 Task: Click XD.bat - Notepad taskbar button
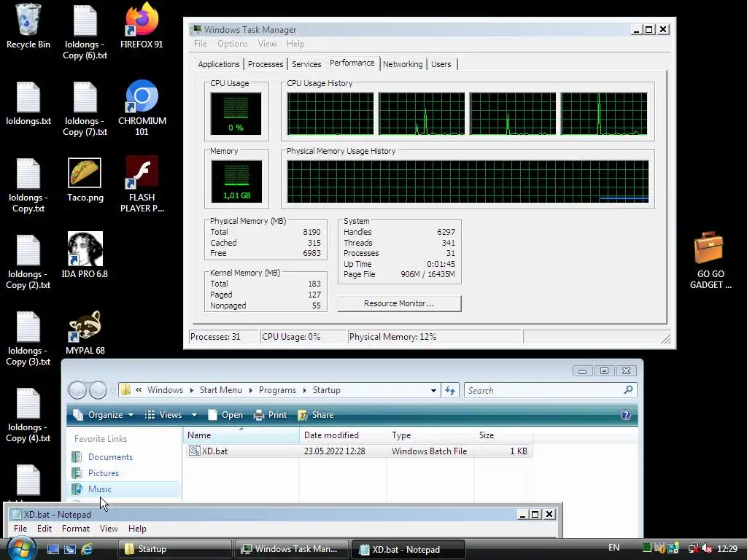point(408,549)
